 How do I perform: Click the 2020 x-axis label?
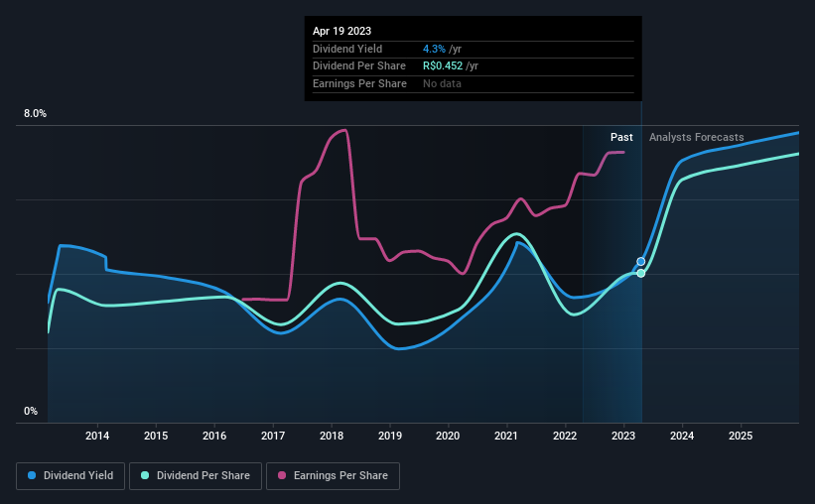pyautogui.click(x=448, y=436)
